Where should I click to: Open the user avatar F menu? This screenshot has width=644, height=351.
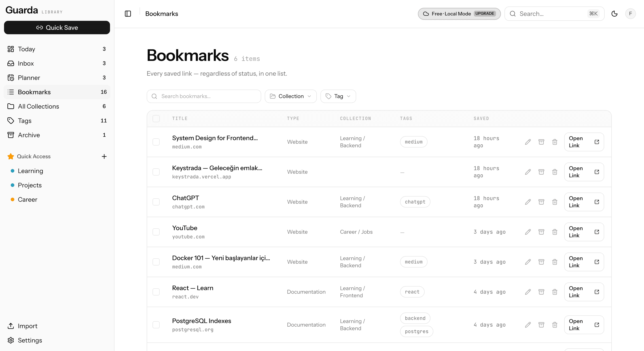click(x=630, y=14)
